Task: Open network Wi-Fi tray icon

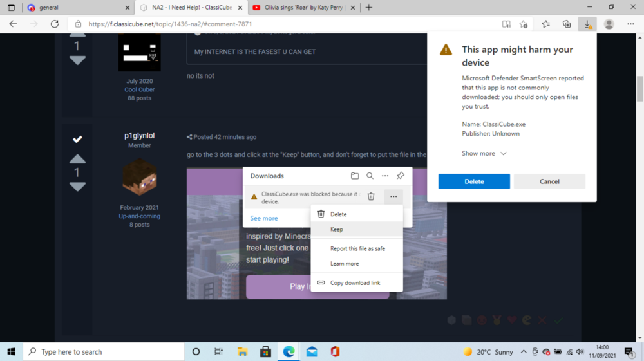Action: click(x=569, y=351)
